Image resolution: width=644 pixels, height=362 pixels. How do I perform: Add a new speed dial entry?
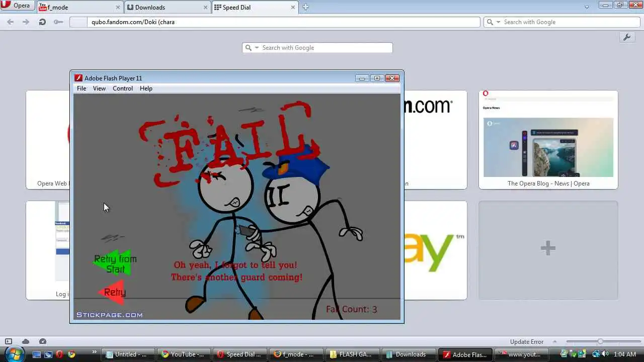[548, 250]
